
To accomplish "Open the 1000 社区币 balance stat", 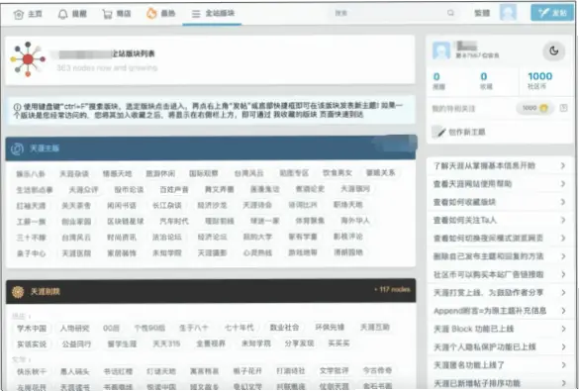I will coord(539,80).
